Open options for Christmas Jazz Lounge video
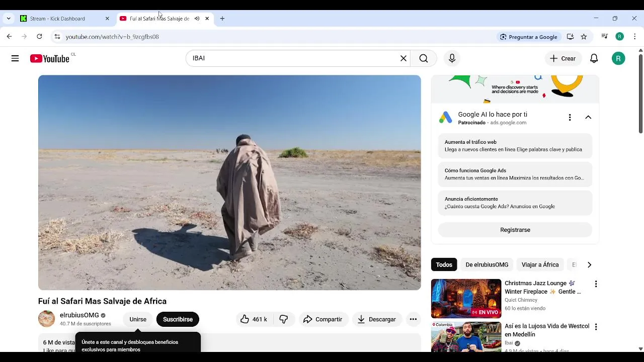This screenshot has width=644, height=362. click(x=596, y=284)
